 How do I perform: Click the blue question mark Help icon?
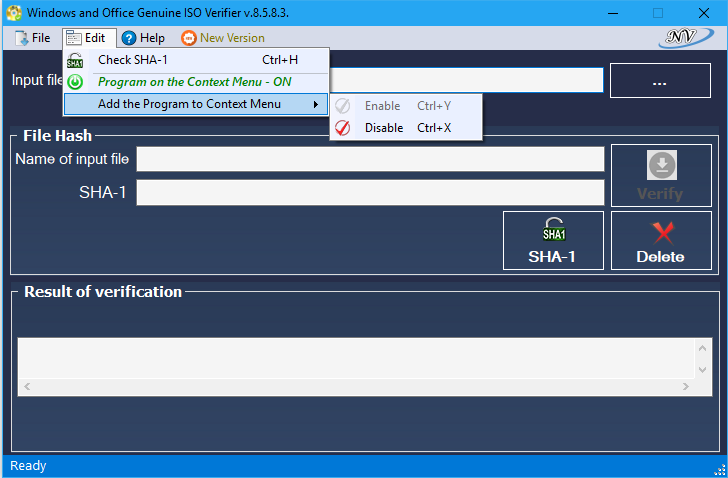point(129,38)
